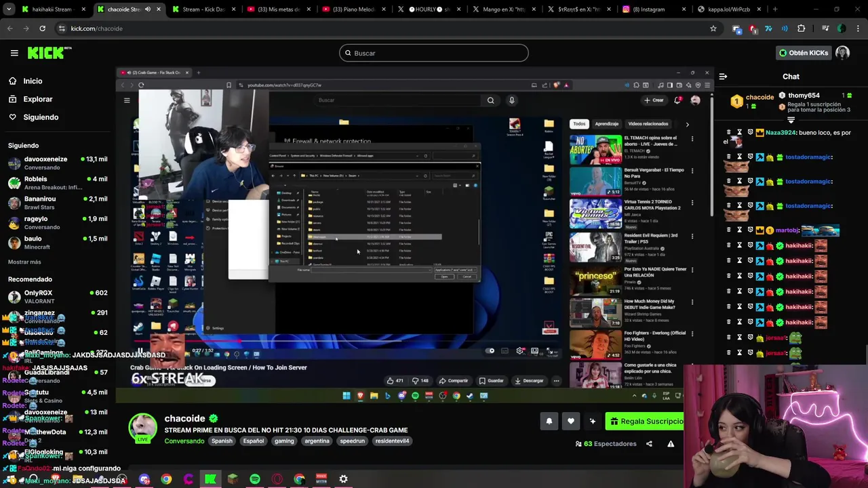Screen dimensions: 868x488
Task: Open Robleis channel in Siguiendo list
Action: pyautogui.click(x=58, y=183)
